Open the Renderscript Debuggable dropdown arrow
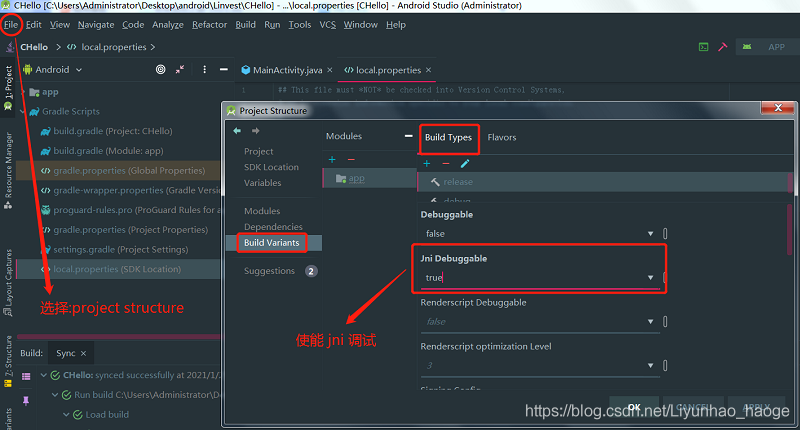800x430 pixels. (651, 321)
